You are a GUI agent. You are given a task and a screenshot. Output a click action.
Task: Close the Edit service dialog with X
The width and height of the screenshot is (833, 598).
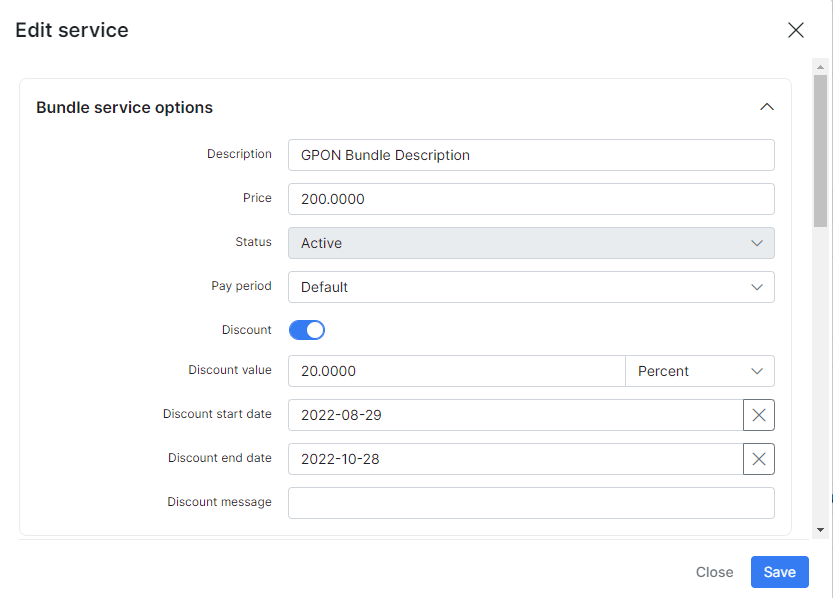click(x=795, y=30)
